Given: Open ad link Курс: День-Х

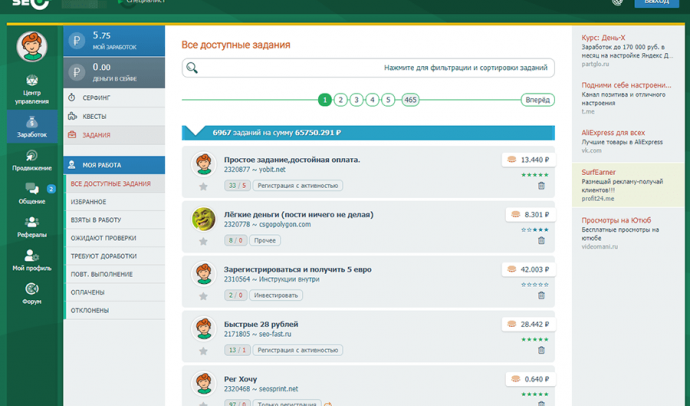Looking at the screenshot, I should coord(603,38).
